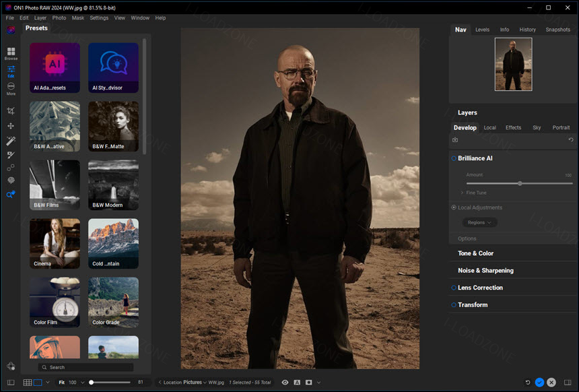The height and width of the screenshot is (392, 579).
Task: Switch to the History tab
Action: 527,30
